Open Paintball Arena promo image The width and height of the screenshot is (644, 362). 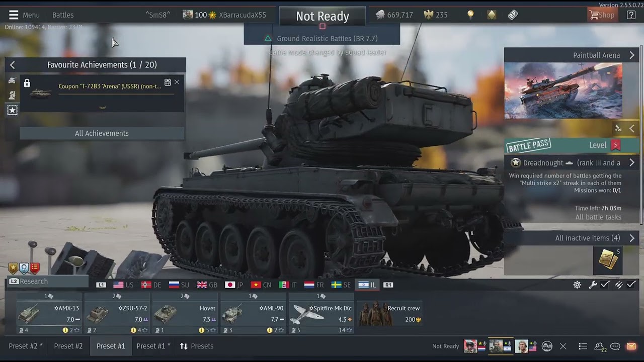[563, 90]
